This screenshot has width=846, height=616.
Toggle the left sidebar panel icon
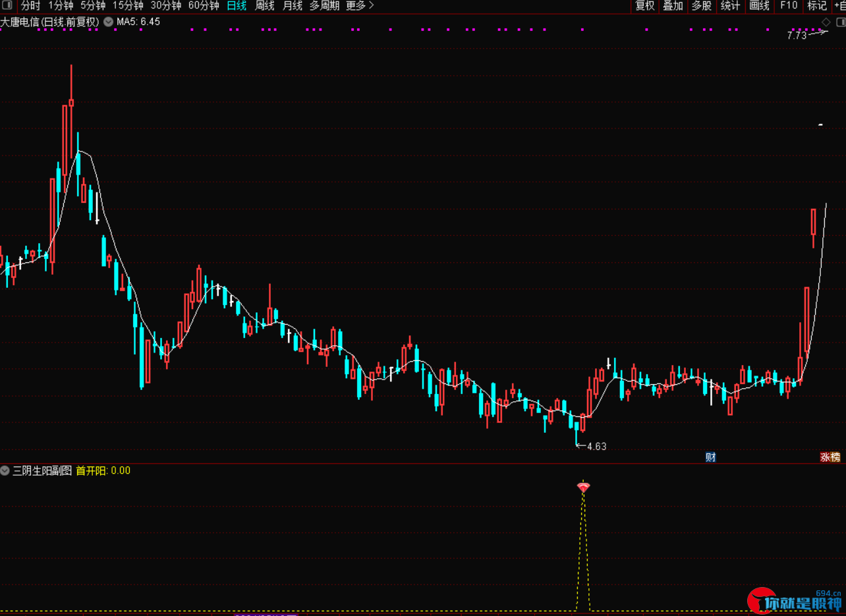coord(7,6)
